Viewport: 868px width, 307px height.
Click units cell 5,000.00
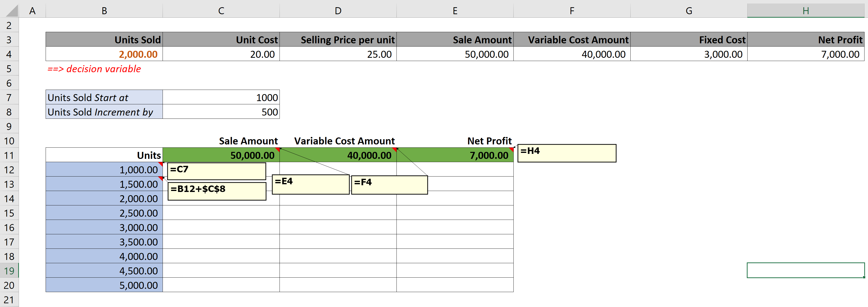tap(104, 285)
